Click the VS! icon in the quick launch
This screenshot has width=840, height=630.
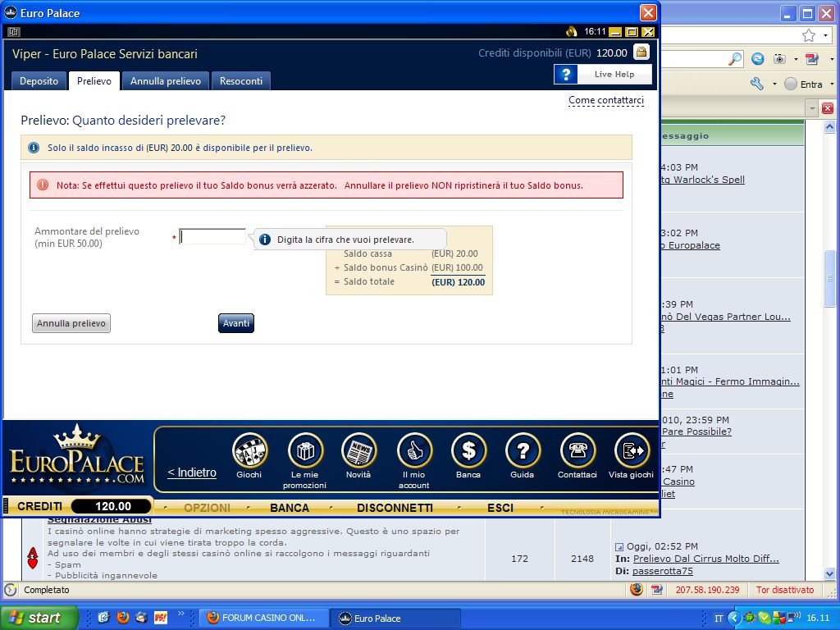[x=160, y=618]
